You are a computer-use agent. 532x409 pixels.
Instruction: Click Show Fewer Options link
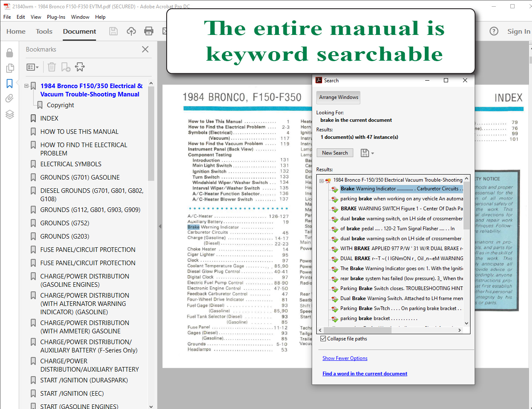[x=345, y=358]
